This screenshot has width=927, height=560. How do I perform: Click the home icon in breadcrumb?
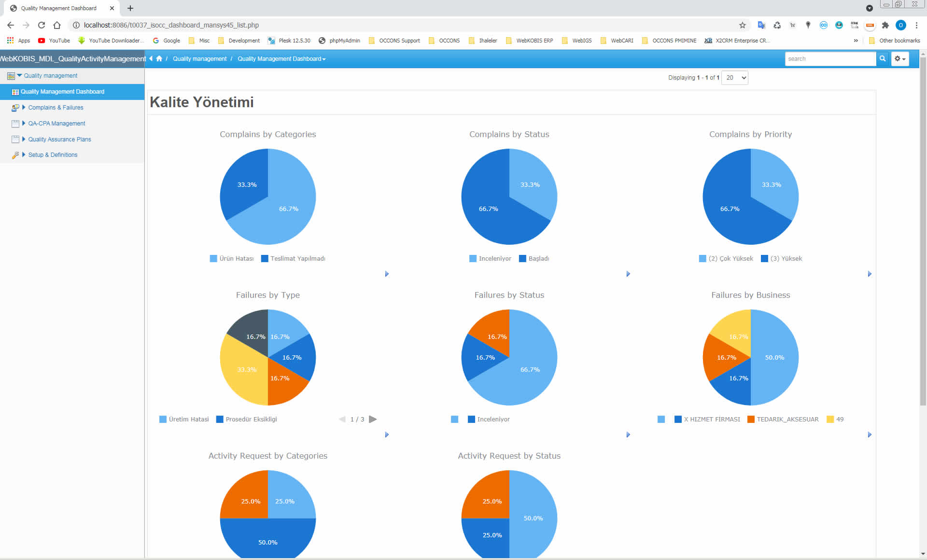pyautogui.click(x=159, y=58)
